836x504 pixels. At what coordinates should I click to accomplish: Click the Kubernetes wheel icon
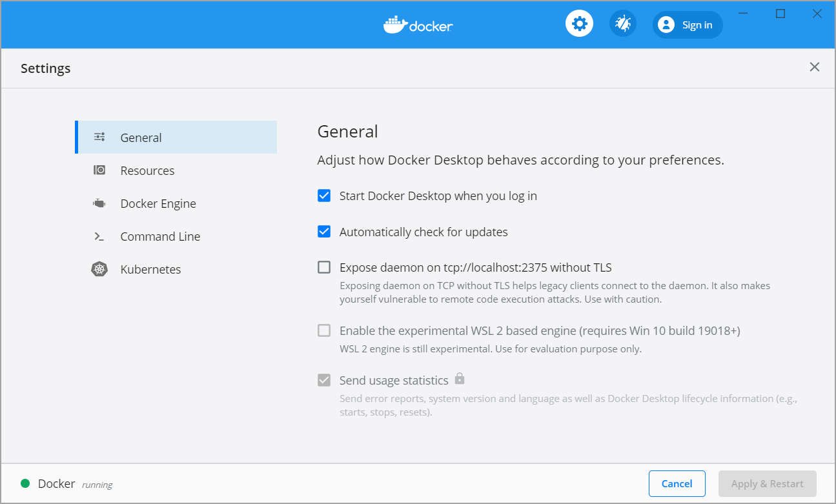tap(99, 269)
